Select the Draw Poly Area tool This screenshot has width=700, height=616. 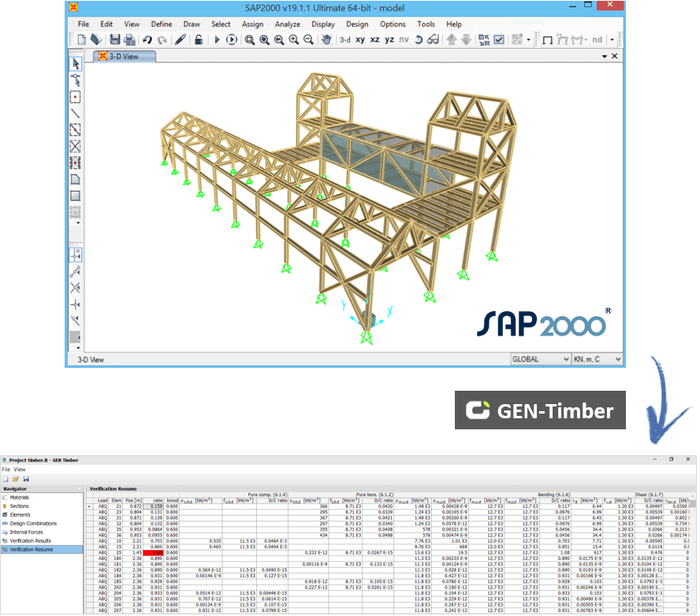[x=76, y=180]
